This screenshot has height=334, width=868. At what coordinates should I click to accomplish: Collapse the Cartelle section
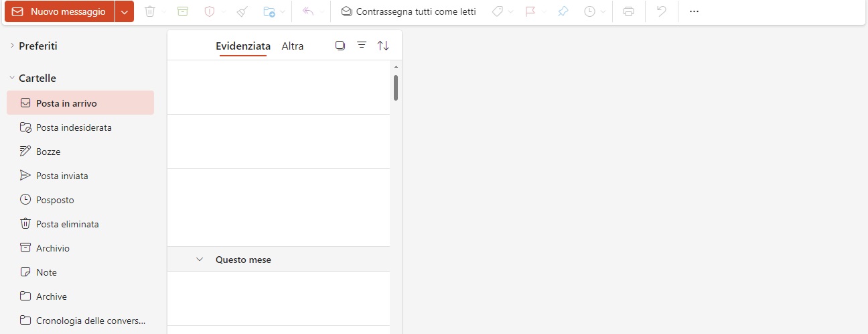click(x=12, y=78)
